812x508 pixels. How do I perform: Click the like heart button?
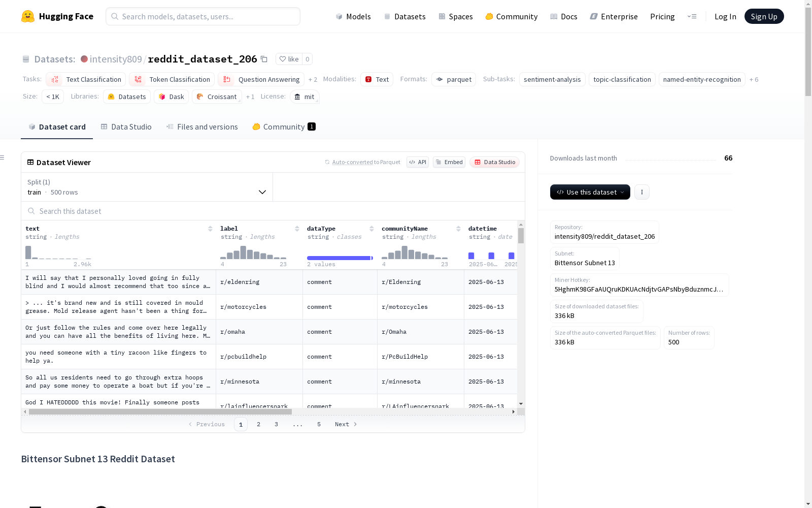pyautogui.click(x=289, y=59)
